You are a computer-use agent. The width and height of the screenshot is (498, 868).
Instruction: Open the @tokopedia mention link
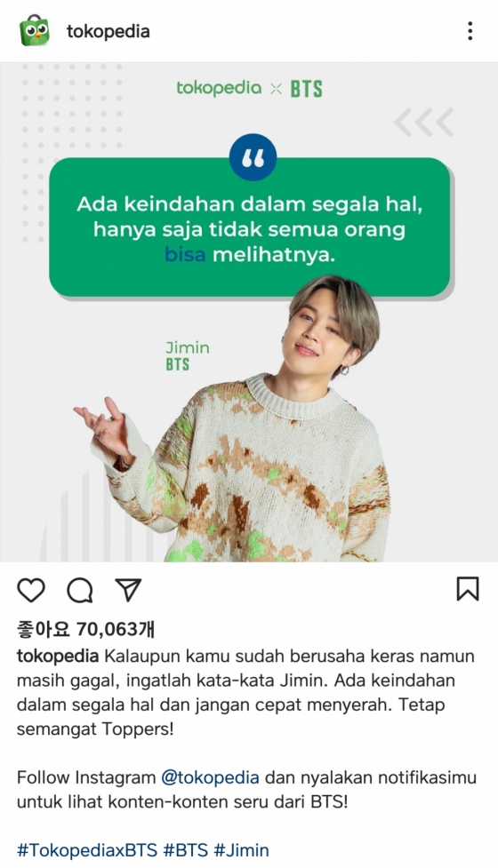click(x=210, y=777)
